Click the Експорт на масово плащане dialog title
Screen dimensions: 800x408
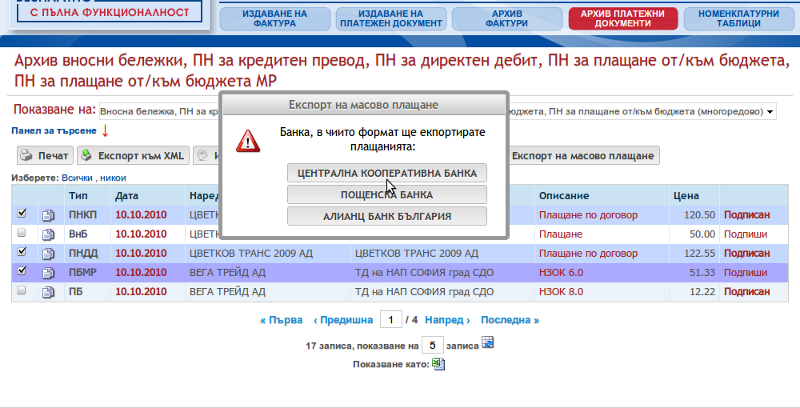(x=363, y=105)
